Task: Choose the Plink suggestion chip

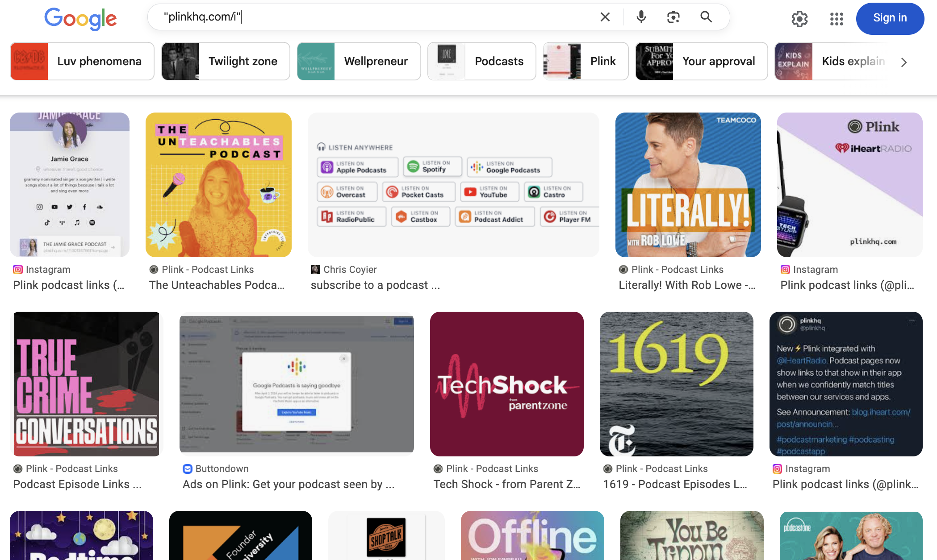Action: pyautogui.click(x=585, y=61)
